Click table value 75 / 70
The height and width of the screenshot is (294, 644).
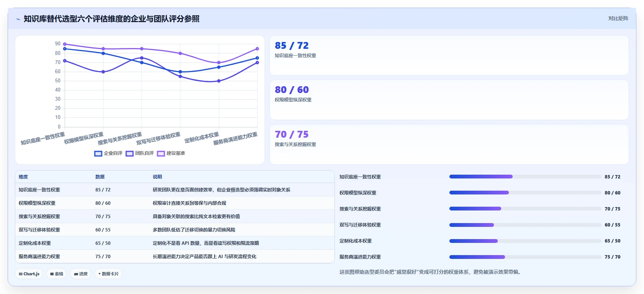(x=103, y=256)
